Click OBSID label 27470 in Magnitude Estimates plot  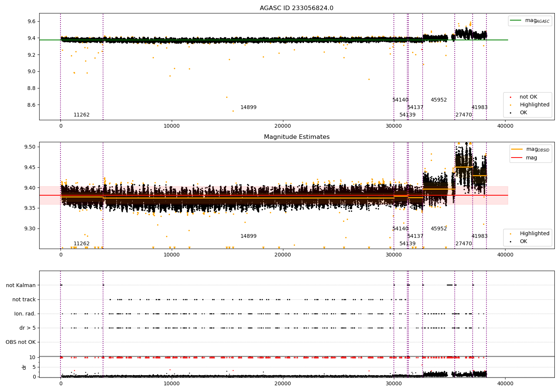pos(464,243)
